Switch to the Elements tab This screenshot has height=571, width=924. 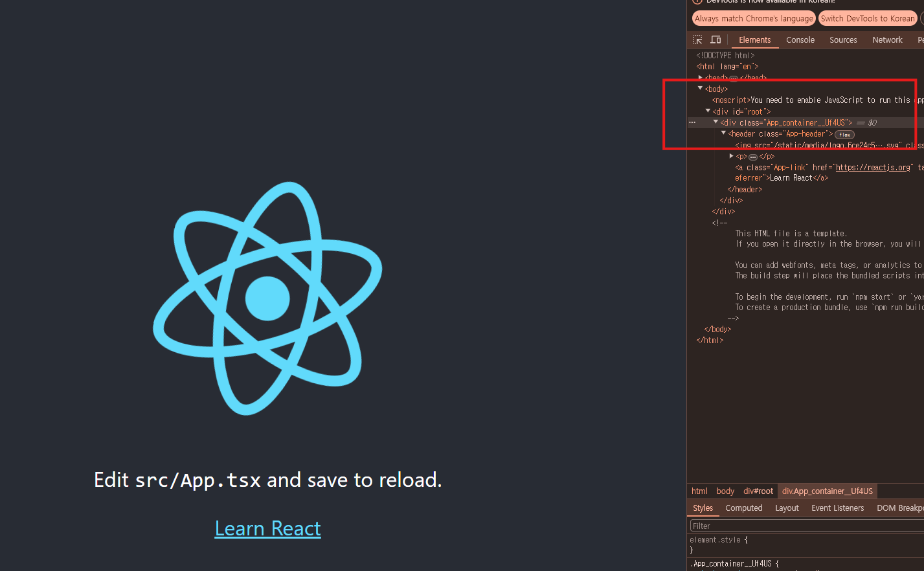(754, 40)
